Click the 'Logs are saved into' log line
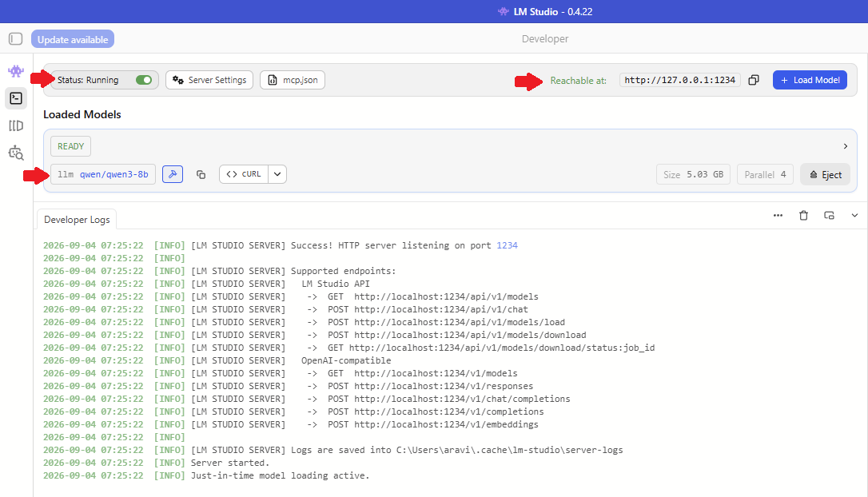 332,450
